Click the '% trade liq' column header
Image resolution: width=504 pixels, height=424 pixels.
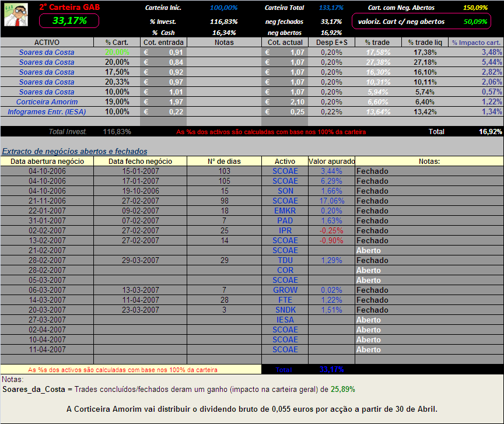(425, 43)
